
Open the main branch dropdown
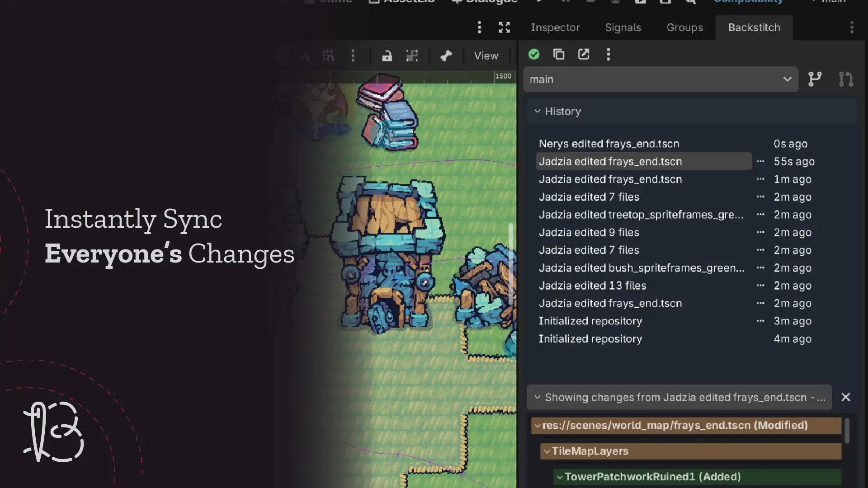660,80
